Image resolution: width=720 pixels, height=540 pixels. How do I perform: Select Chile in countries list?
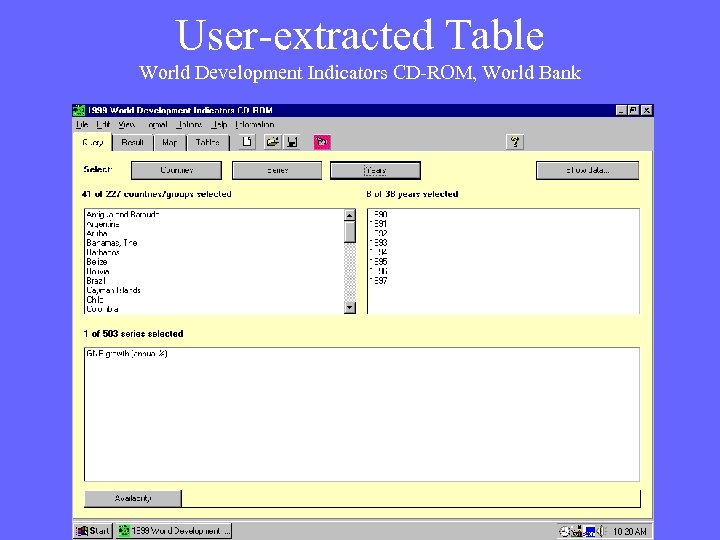(95, 299)
